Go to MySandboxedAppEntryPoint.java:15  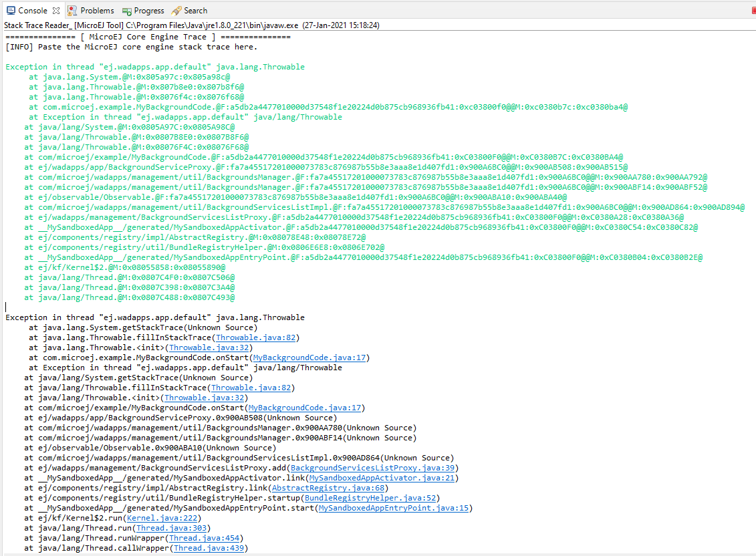tap(393, 508)
